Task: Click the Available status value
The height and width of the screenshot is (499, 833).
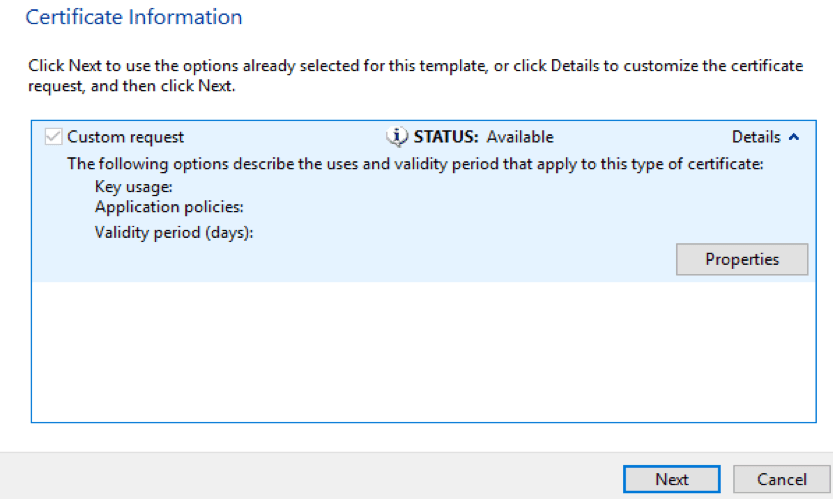Action: [520, 137]
